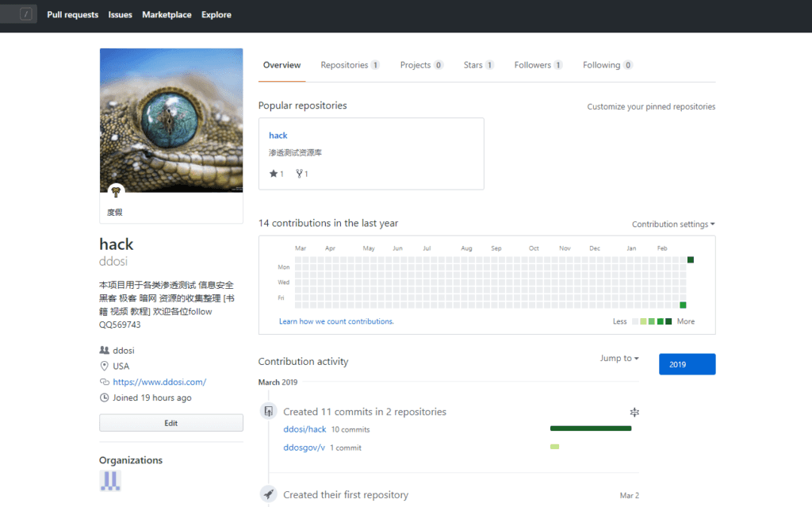Select the 2019 year button
Viewport: 812px width, 507px height.
point(687,364)
